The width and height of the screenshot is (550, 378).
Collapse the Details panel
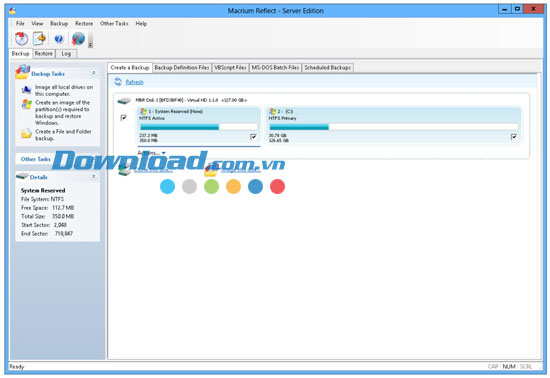[x=94, y=176]
